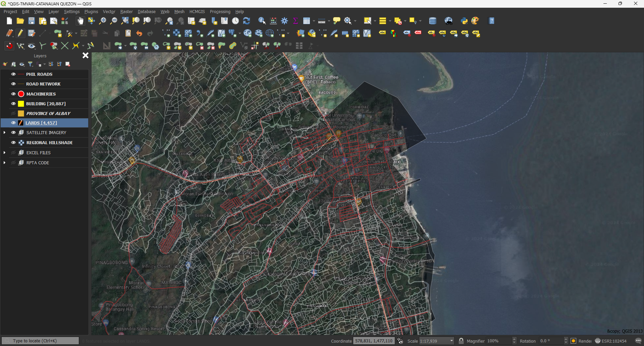The height and width of the screenshot is (346, 644).
Task: Open the Vector menu
Action: (109, 11)
